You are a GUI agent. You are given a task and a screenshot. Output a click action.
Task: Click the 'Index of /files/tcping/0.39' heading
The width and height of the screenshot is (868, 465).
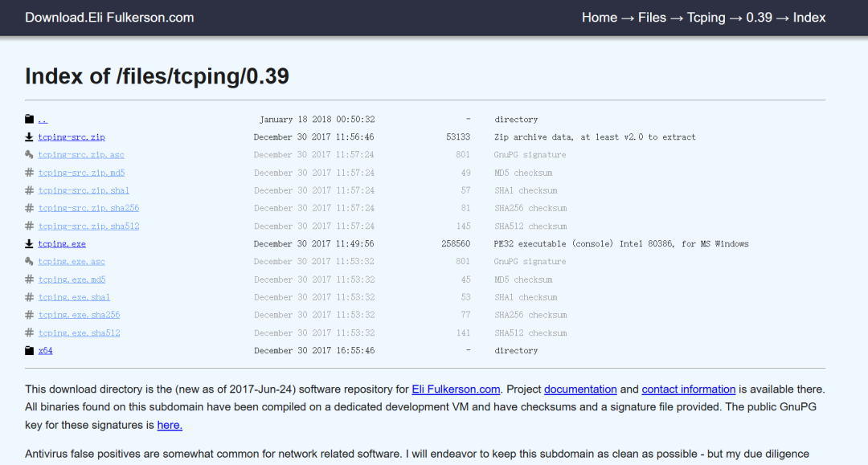tap(157, 76)
